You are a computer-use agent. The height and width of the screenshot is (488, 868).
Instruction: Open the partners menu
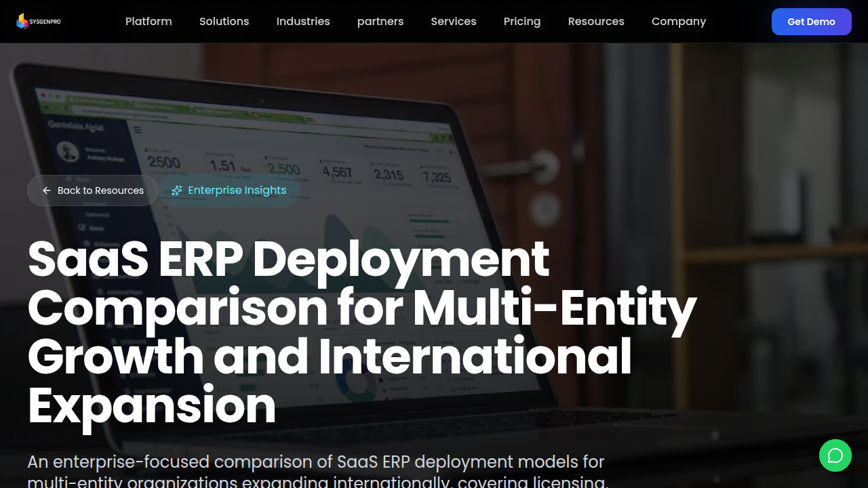tap(380, 22)
